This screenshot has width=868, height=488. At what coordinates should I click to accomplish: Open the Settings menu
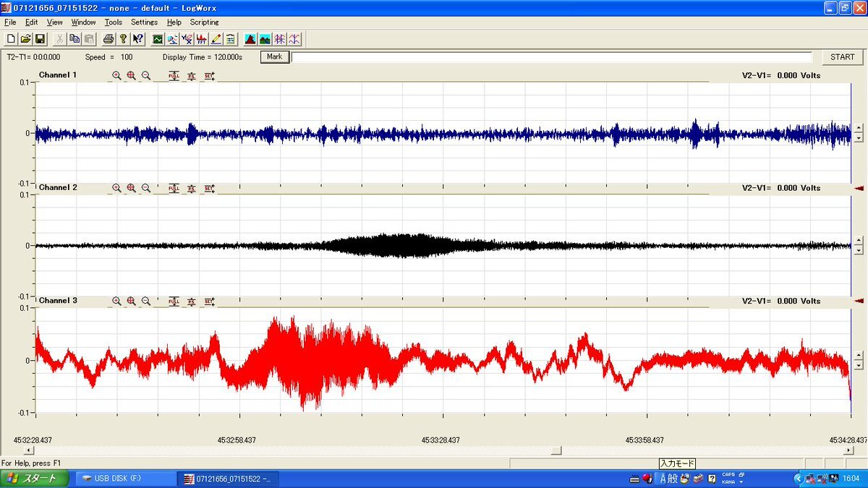click(x=144, y=22)
